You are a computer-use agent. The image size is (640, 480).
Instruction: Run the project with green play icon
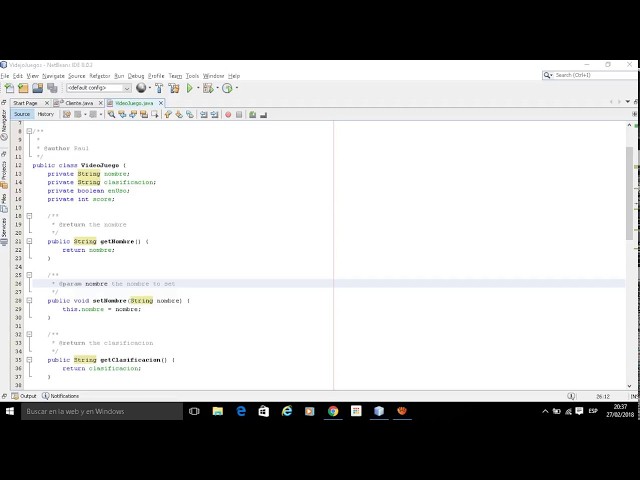click(x=190, y=88)
